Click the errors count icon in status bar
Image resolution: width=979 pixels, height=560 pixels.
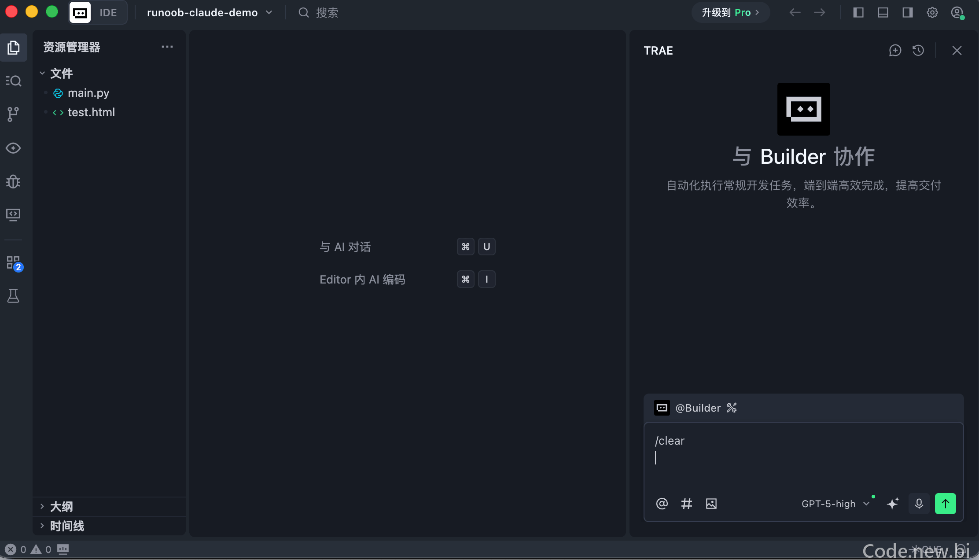click(x=11, y=549)
